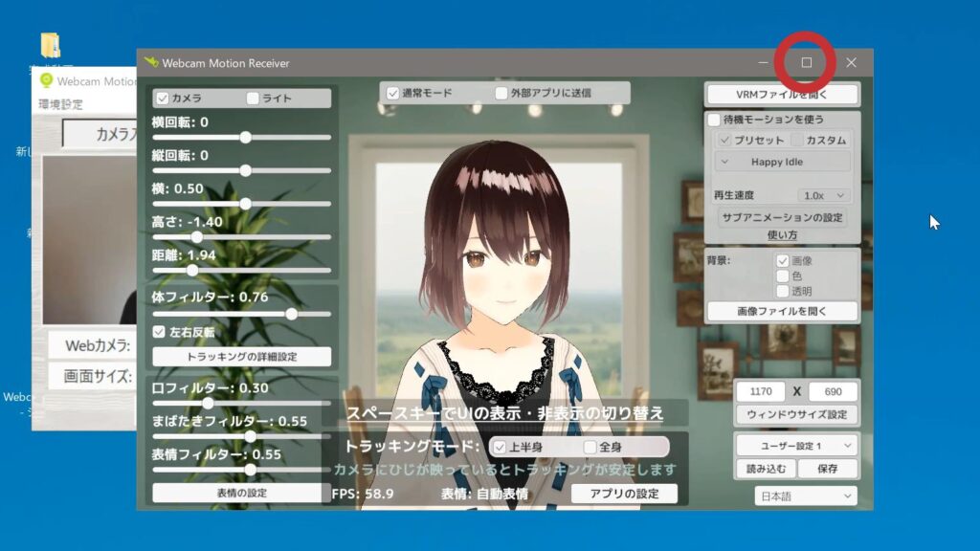Image resolution: width=980 pixels, height=551 pixels.
Task: Open the 再生速度 1.0x dropdown
Action: coord(823,195)
